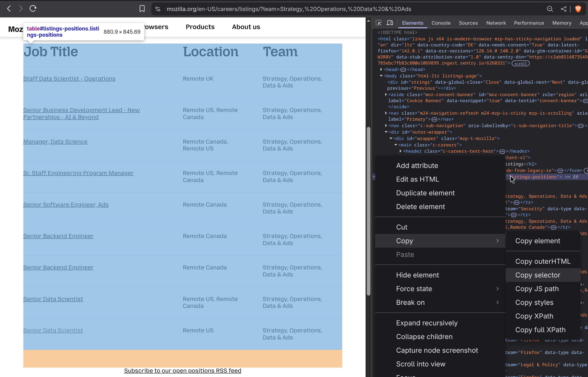Expand the header c-careers-text-hero ellipsis badge
Viewport: 588px width, 377px height.
(502, 152)
